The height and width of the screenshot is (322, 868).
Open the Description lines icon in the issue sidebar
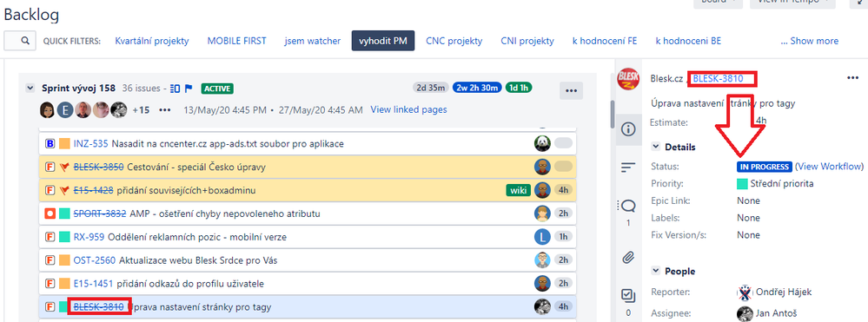coord(628,168)
